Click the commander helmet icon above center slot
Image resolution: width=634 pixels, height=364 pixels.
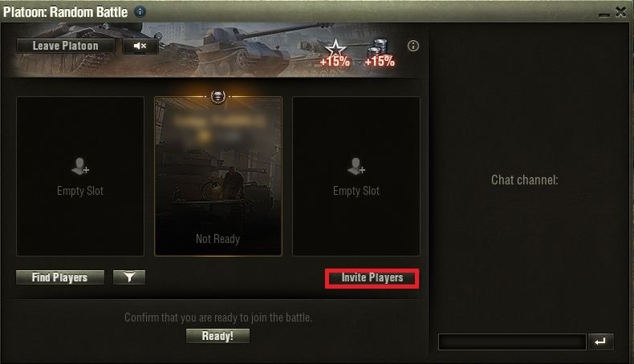click(x=218, y=96)
